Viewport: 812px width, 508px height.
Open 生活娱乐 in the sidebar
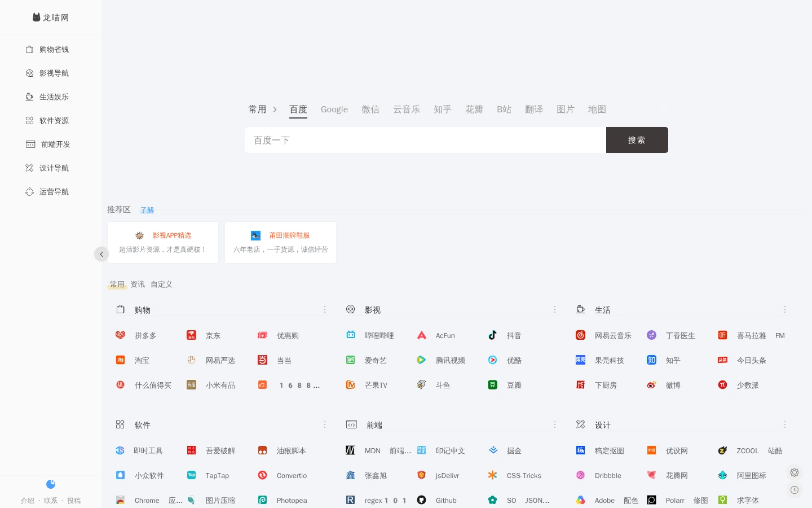[x=47, y=97]
